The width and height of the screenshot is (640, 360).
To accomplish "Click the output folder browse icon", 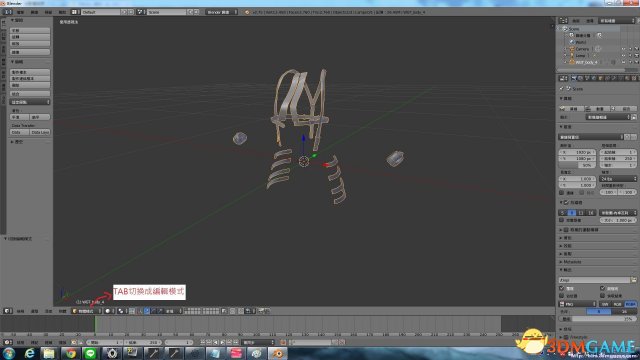I will (x=633, y=280).
